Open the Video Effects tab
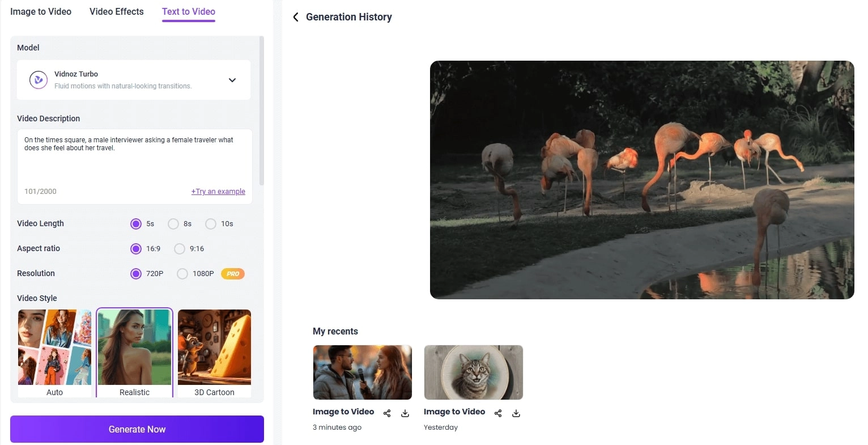This screenshot has width=868, height=445. point(116,11)
